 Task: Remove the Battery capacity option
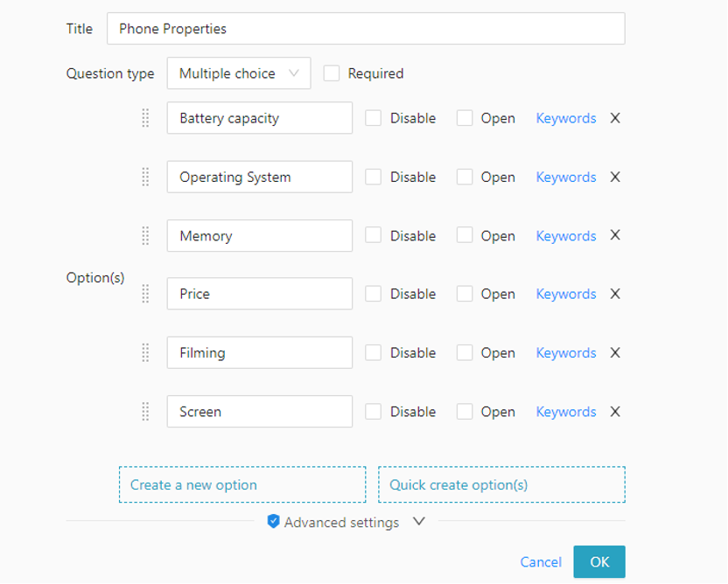[x=615, y=118]
